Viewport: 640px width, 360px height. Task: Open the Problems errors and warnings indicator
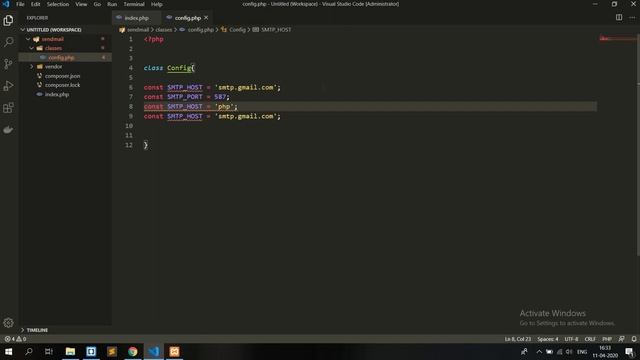point(16,339)
